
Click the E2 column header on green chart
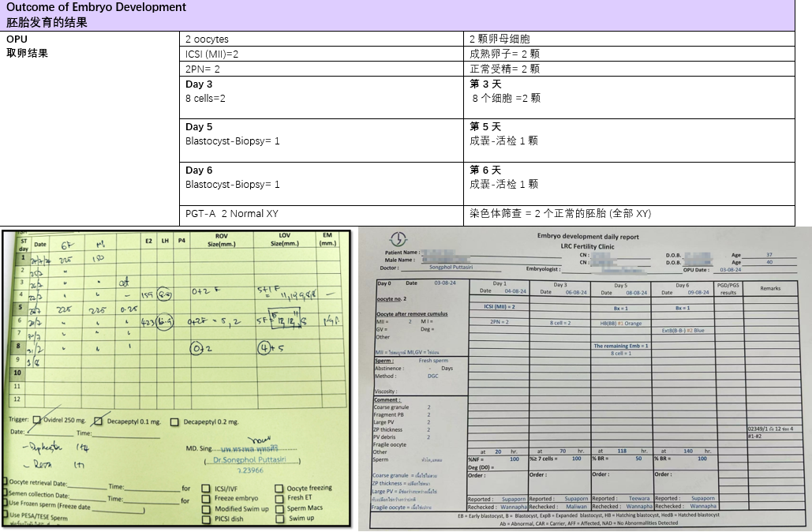point(148,241)
